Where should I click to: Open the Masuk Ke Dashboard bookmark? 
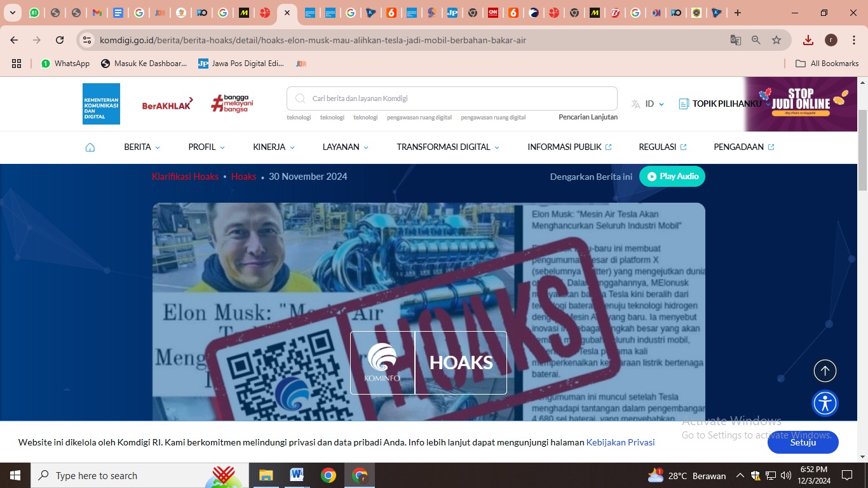(x=144, y=64)
